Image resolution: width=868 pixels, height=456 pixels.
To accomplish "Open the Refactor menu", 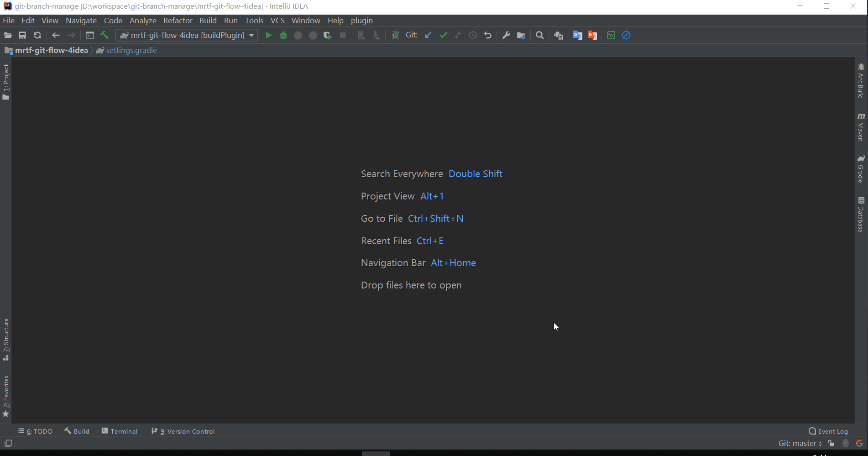I will 178,21.
